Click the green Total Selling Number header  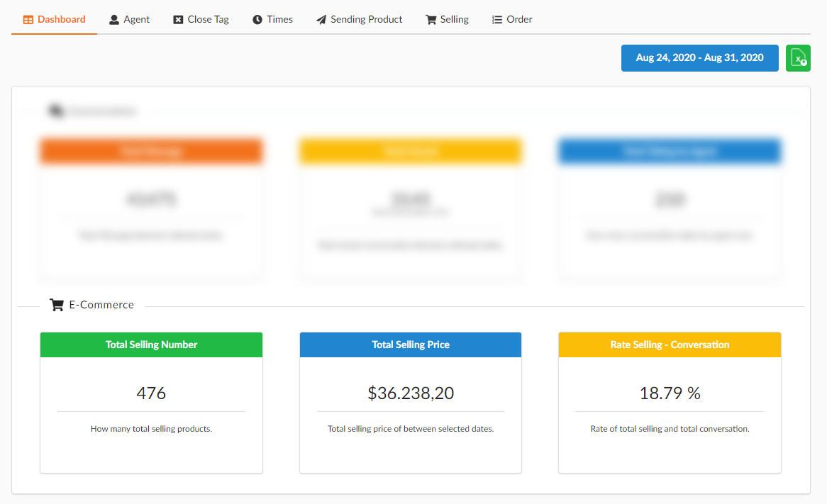(151, 344)
